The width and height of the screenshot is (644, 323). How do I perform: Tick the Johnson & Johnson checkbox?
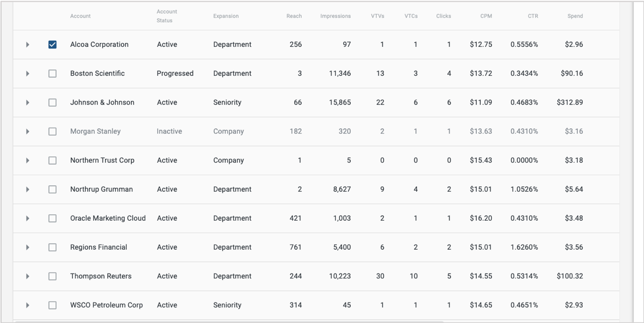[52, 103]
